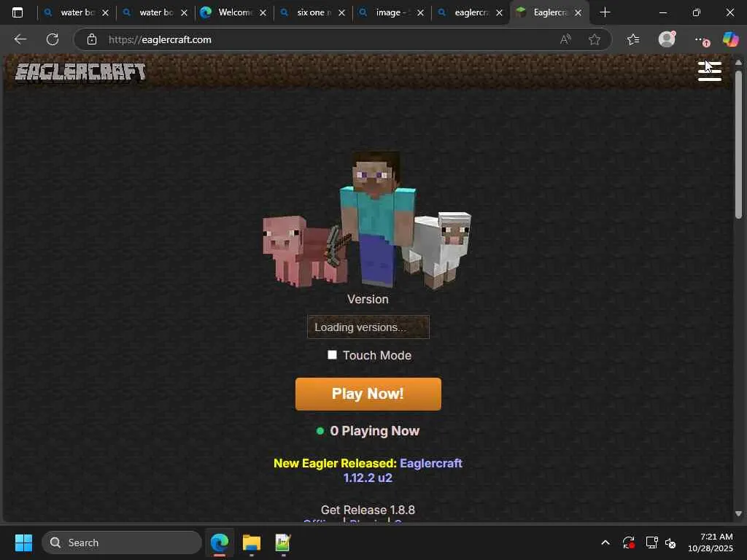
Task: Click the Eaglercraft logo in the header
Action: pos(80,72)
